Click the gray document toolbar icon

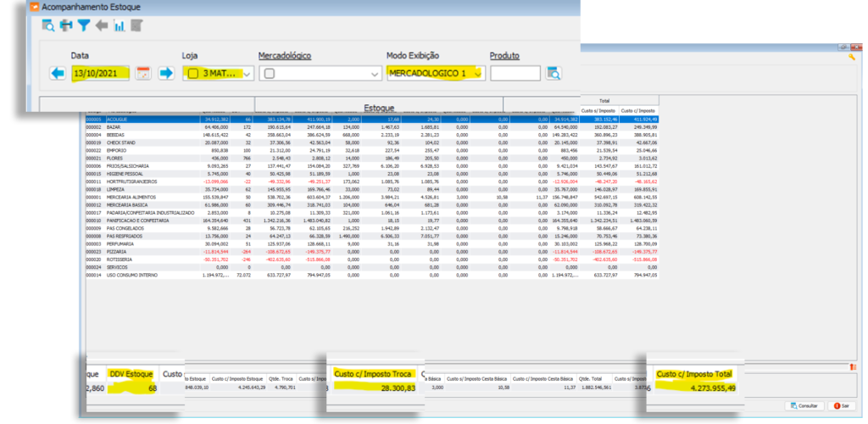[136, 25]
